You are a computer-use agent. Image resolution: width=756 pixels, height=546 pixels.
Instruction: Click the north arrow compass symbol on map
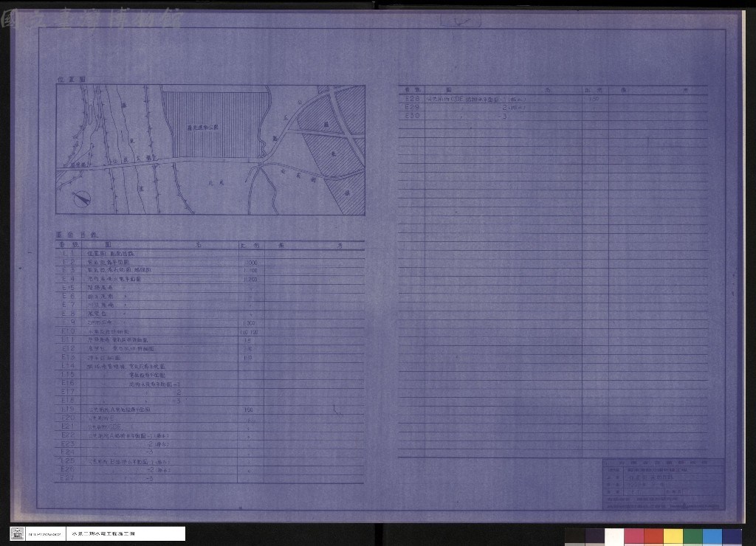coord(82,198)
